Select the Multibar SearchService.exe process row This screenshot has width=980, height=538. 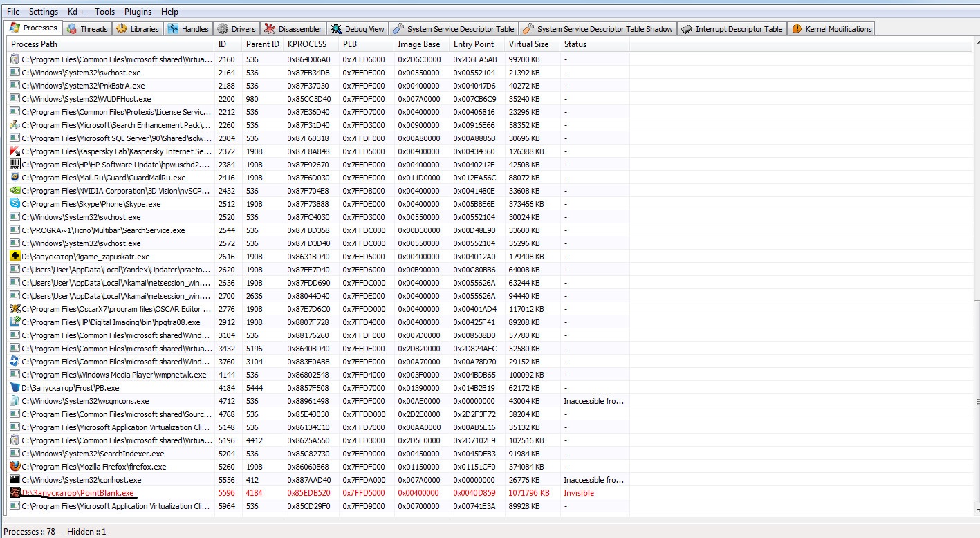318,230
